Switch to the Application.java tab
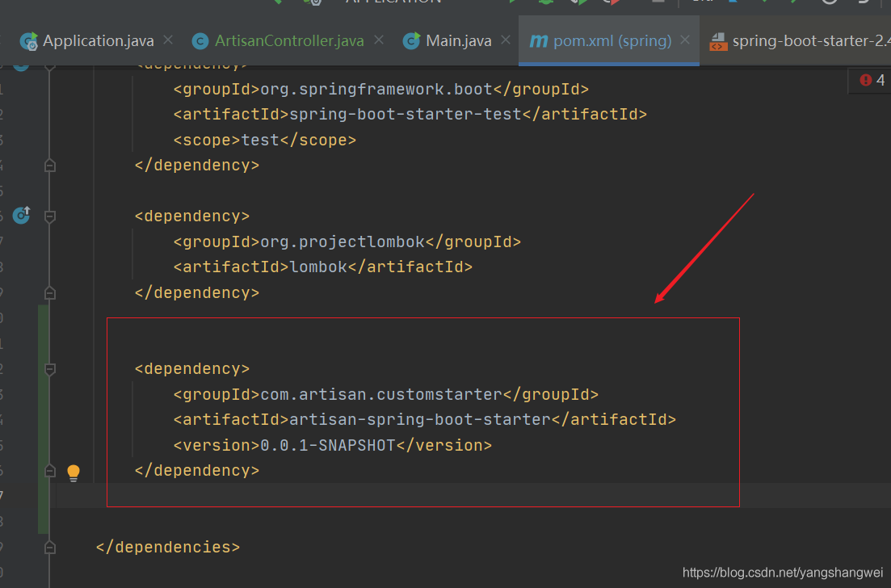Viewport: 891px width, 588px height. click(x=98, y=40)
